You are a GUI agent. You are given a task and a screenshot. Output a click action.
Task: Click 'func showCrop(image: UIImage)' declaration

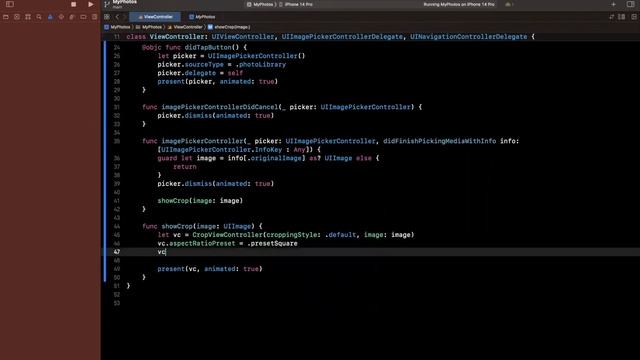[x=202, y=226]
